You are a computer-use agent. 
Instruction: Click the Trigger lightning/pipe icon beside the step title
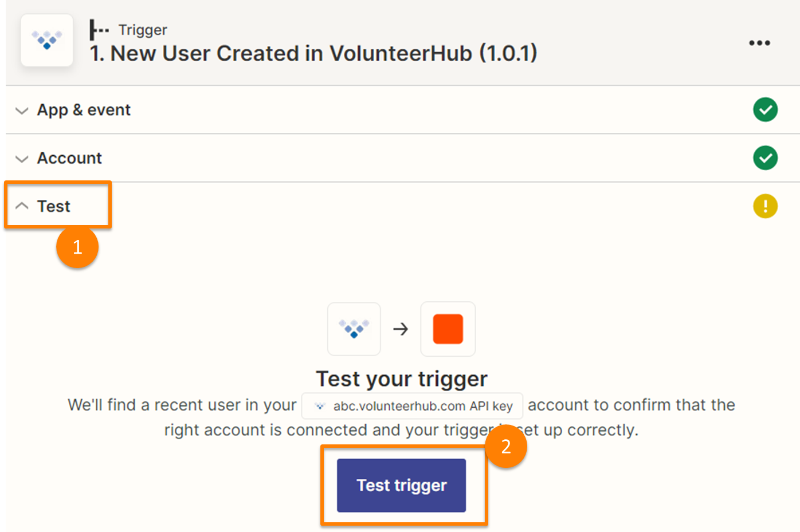(99, 30)
